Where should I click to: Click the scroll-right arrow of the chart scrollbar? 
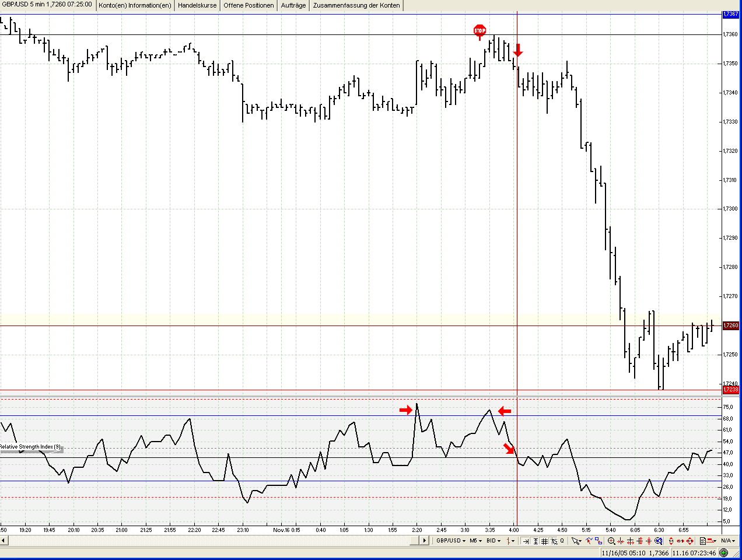(x=425, y=541)
